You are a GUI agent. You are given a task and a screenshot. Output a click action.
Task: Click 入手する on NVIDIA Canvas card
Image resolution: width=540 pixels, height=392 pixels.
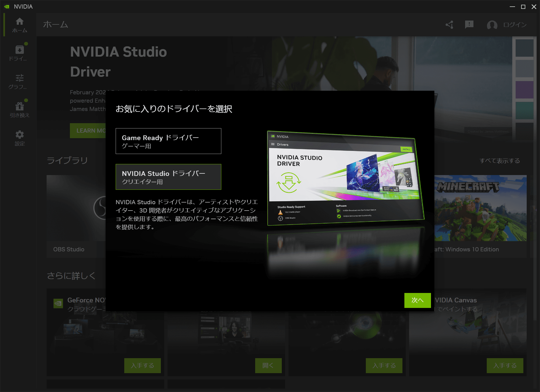click(505, 365)
